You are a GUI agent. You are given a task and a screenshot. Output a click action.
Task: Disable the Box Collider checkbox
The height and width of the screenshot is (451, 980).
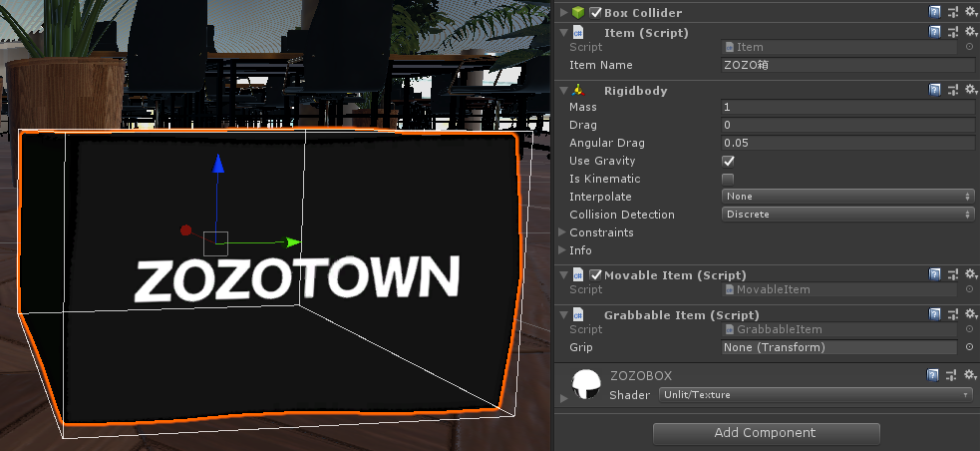tap(595, 13)
